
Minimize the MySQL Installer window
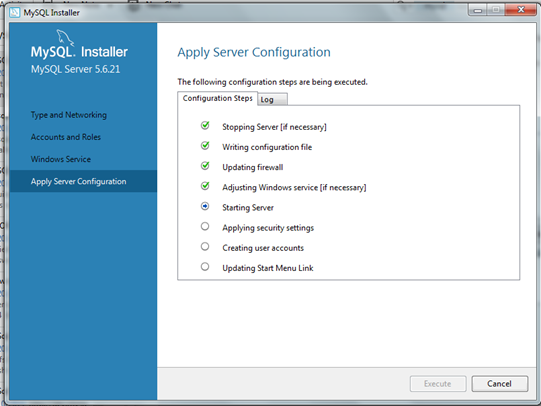[x=478, y=10]
